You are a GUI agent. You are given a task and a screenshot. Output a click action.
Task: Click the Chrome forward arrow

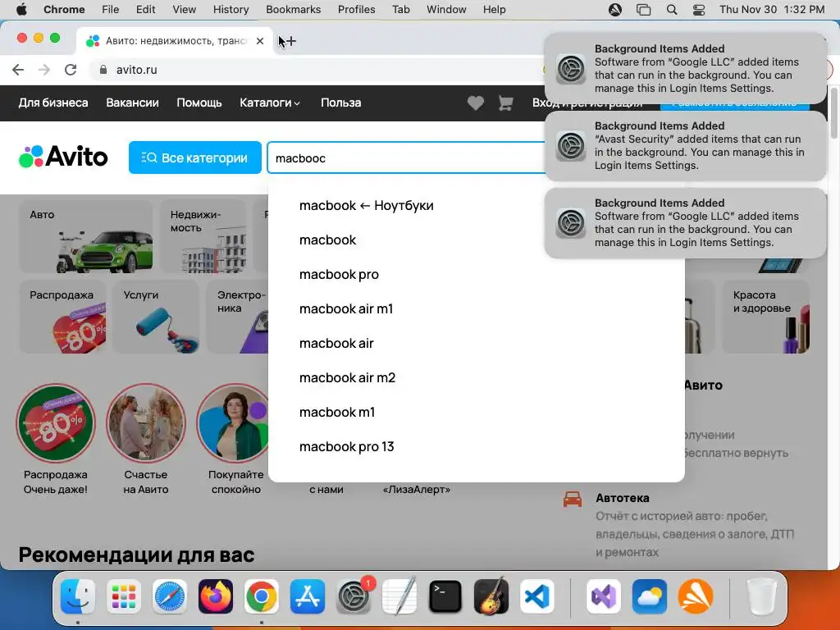[x=44, y=70]
